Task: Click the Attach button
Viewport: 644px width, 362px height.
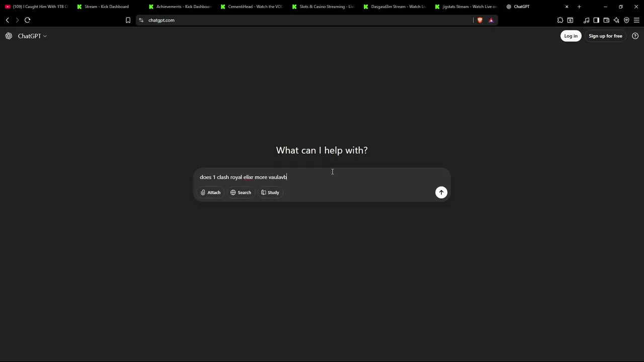Action: pos(210,193)
